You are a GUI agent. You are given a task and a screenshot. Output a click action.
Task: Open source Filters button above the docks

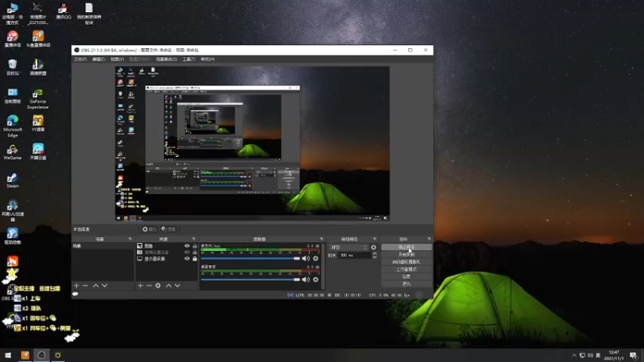tap(168, 229)
